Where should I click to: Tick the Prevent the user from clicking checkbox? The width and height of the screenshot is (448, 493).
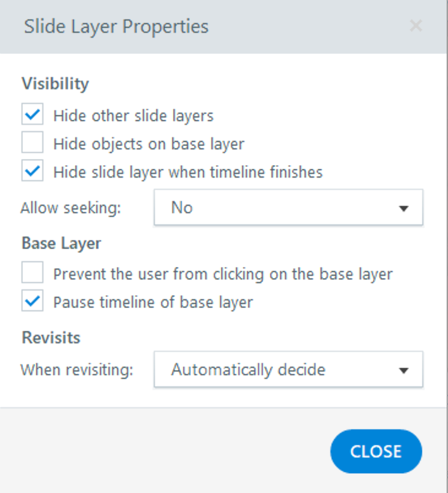click(32, 273)
